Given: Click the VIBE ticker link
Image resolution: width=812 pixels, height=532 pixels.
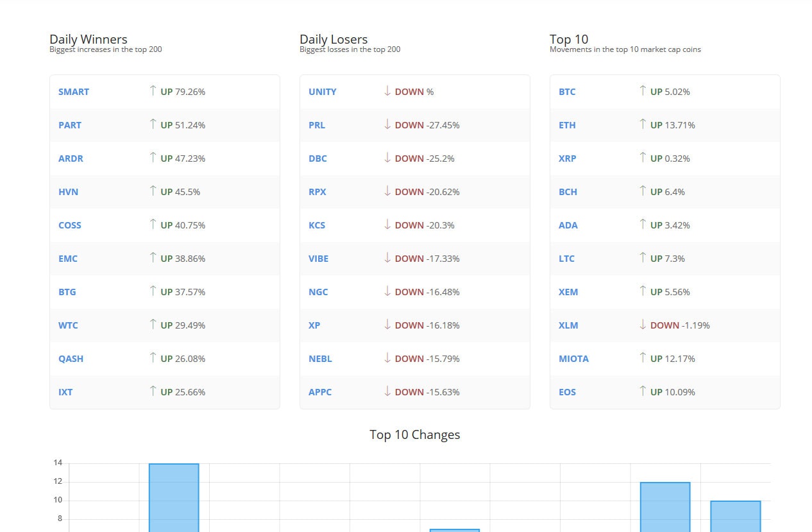Looking at the screenshot, I should [x=318, y=259].
